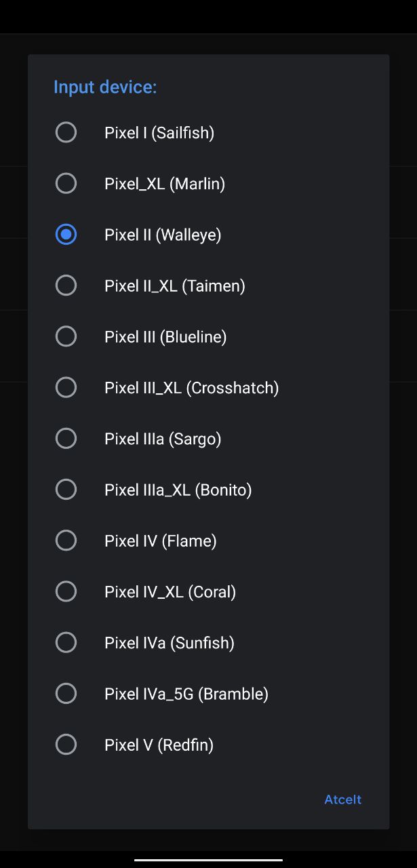Pick the Pixel III (Blueline) radio button
Viewport: 417px width, 868px height.
coord(66,336)
